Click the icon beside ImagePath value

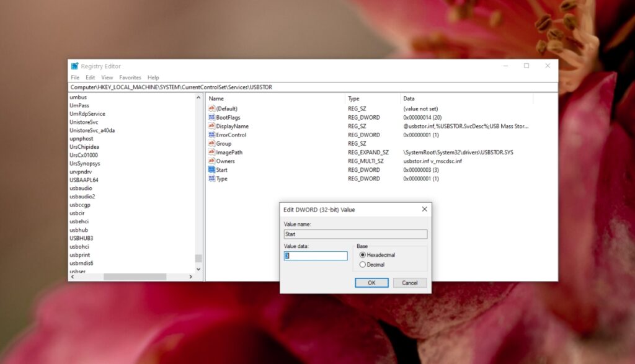[x=210, y=152]
